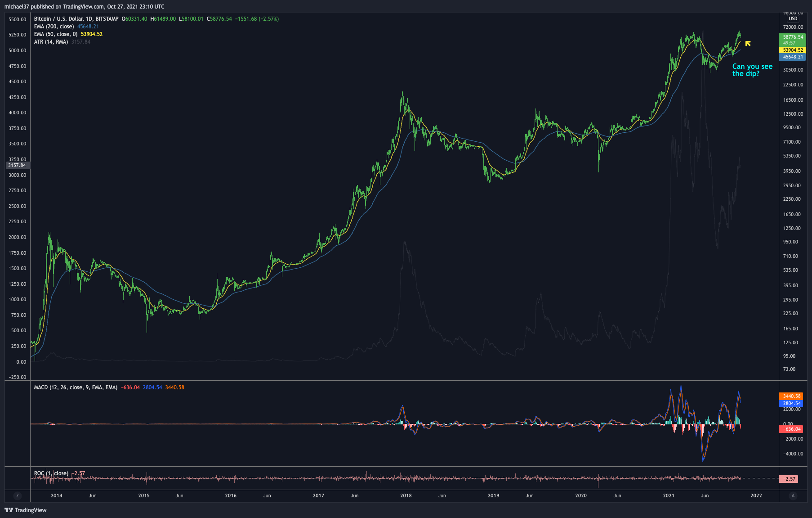
Task: Click the blue 2804.54 MACD axis label
Action: tap(792, 403)
